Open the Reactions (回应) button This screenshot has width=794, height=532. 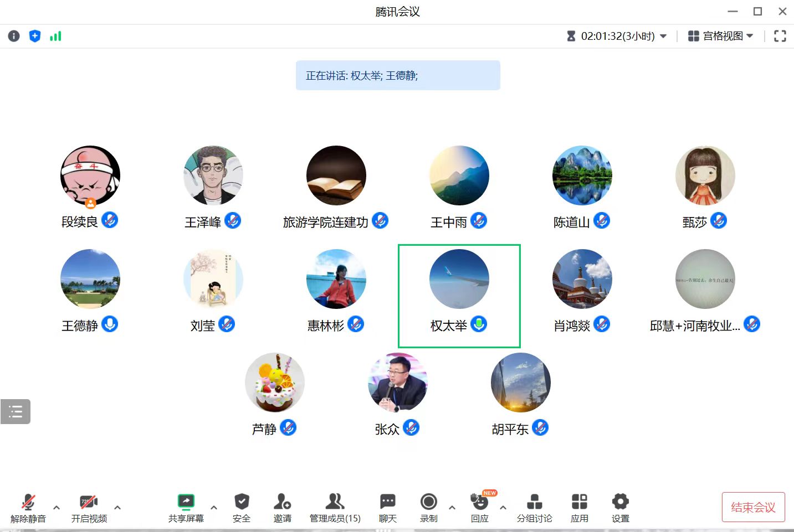point(479,507)
